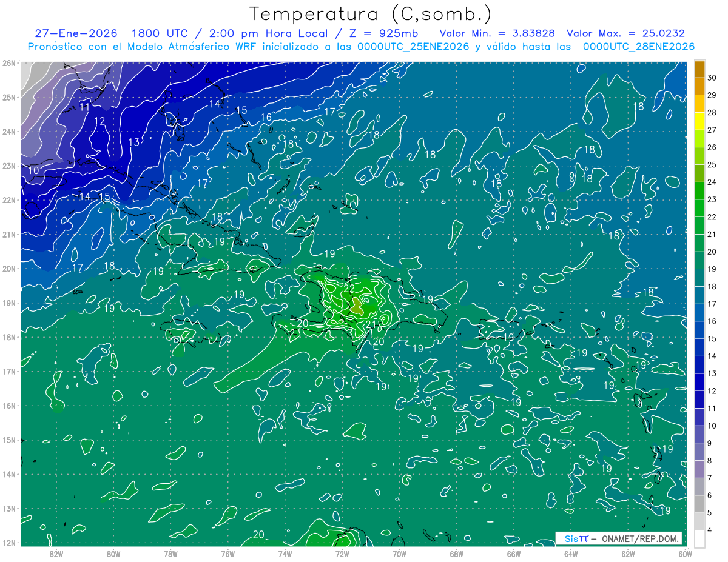Viewport: 728px width, 562px height.
Task: Click the "18N" latitude axis label
Action: (9, 337)
